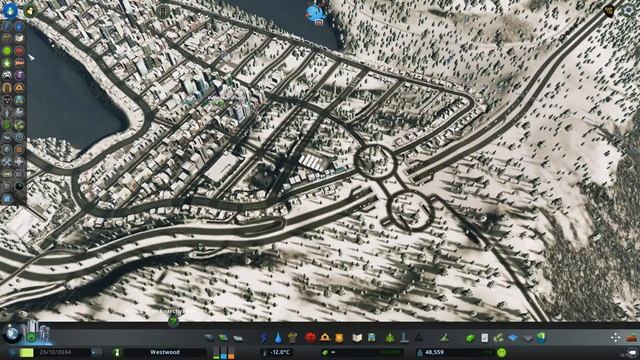The height and width of the screenshot is (360, 640).
Task: Open the Districts painting menu
Action: point(238,338)
